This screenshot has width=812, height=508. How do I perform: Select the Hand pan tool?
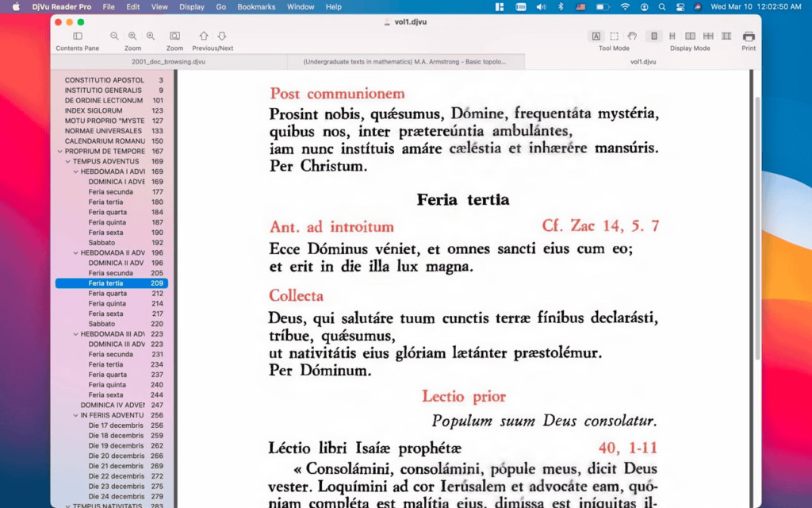point(633,36)
